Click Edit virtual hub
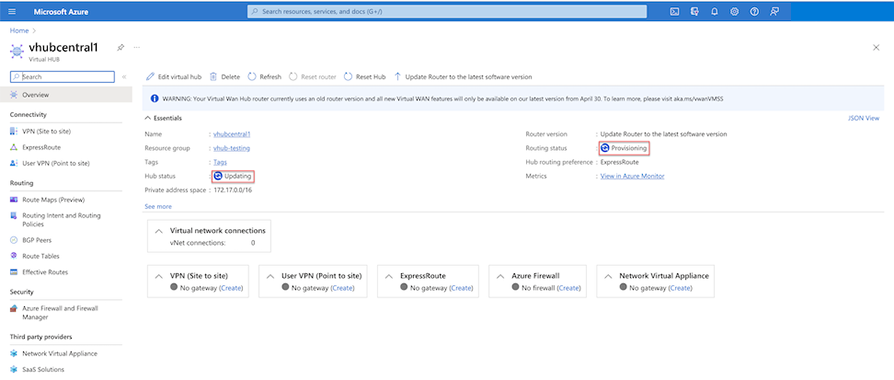The image size is (894, 380). pos(174,76)
